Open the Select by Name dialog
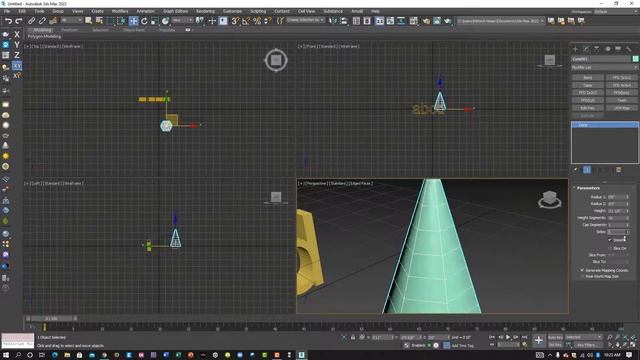 pyautogui.click(x=99, y=20)
